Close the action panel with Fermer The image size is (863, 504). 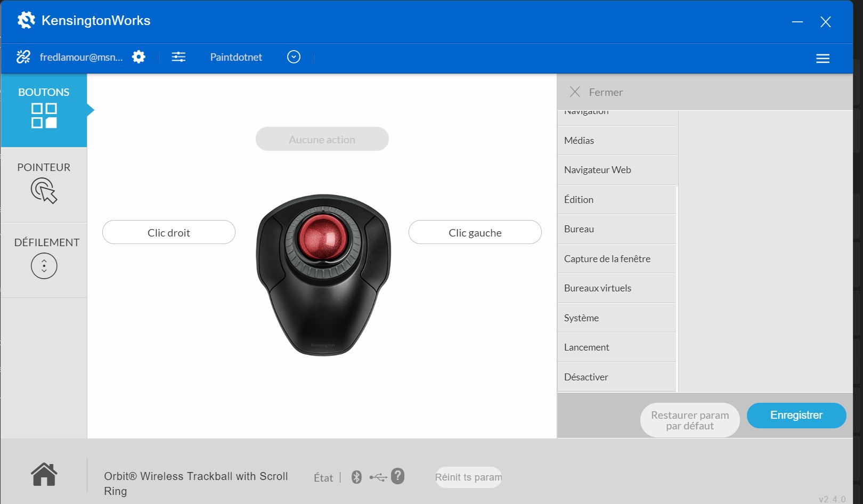tap(596, 92)
